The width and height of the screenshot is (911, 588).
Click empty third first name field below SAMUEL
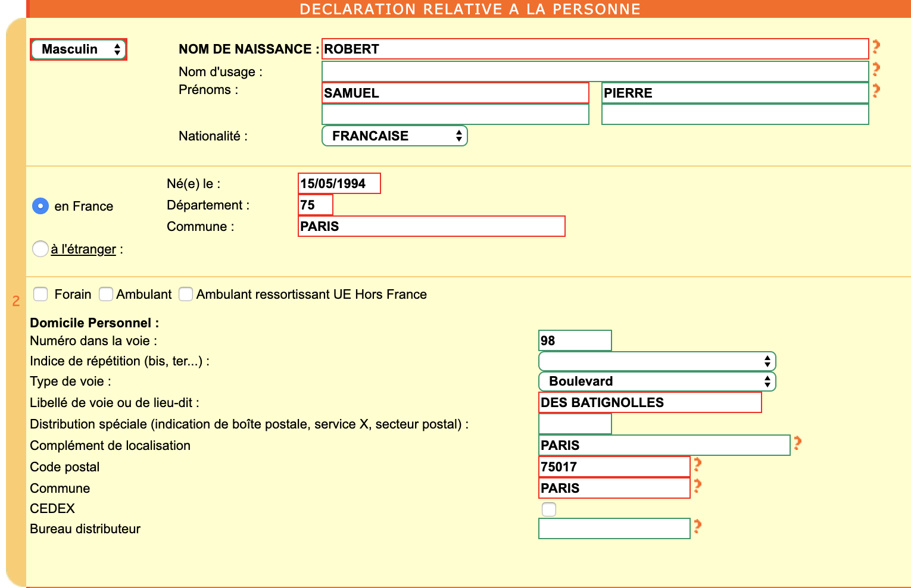(x=455, y=114)
